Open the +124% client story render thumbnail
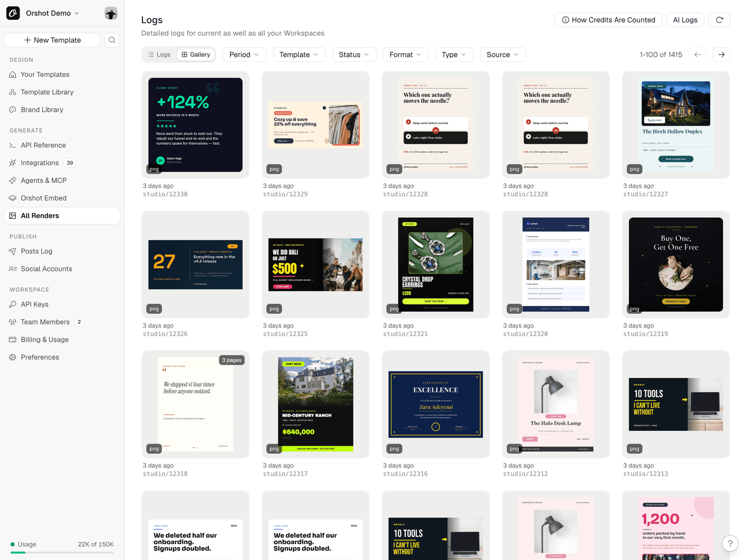 coord(196,125)
